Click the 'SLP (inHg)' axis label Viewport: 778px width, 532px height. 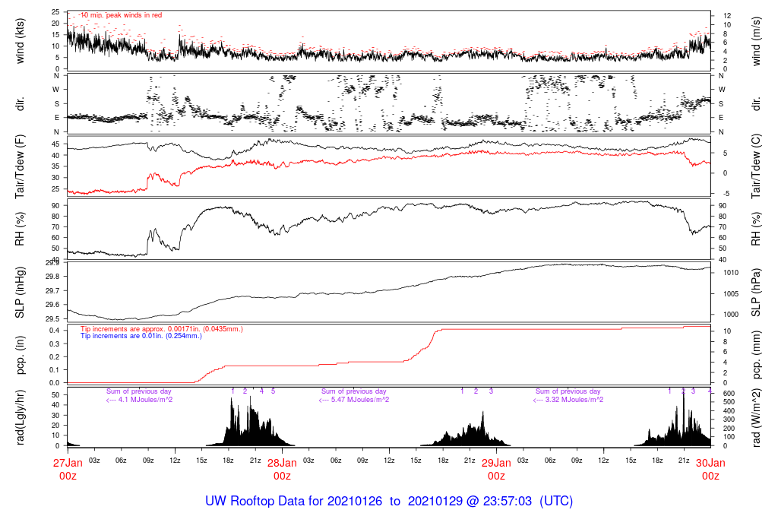20,293
